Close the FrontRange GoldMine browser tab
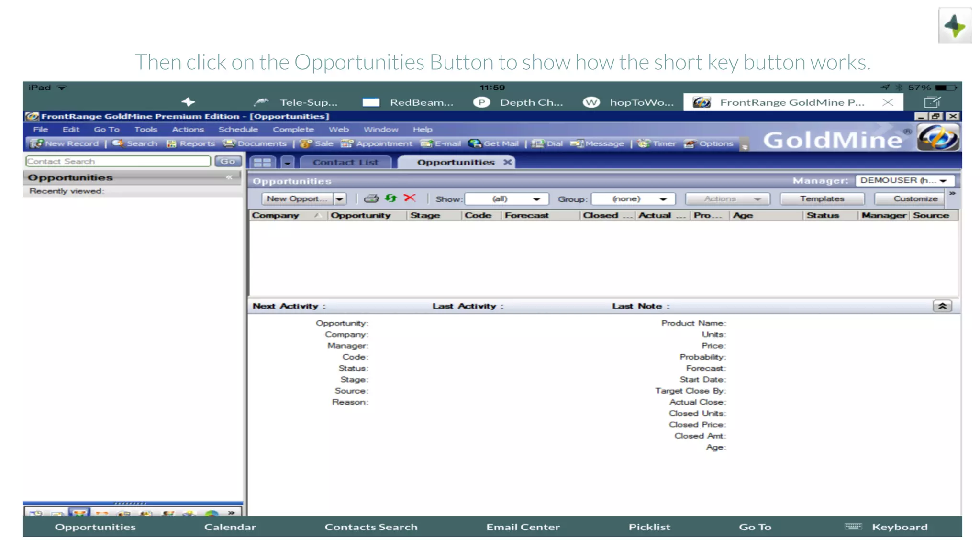The height and width of the screenshot is (551, 980). pos(888,102)
